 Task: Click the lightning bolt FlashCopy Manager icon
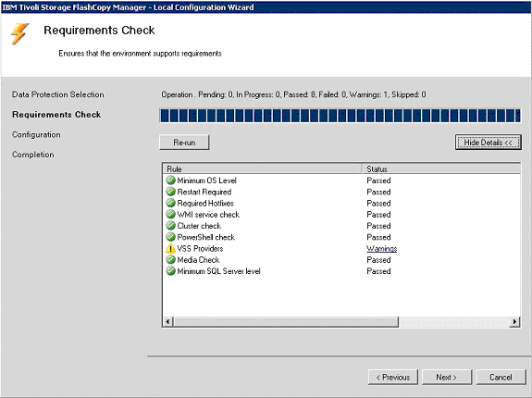pos(19,33)
